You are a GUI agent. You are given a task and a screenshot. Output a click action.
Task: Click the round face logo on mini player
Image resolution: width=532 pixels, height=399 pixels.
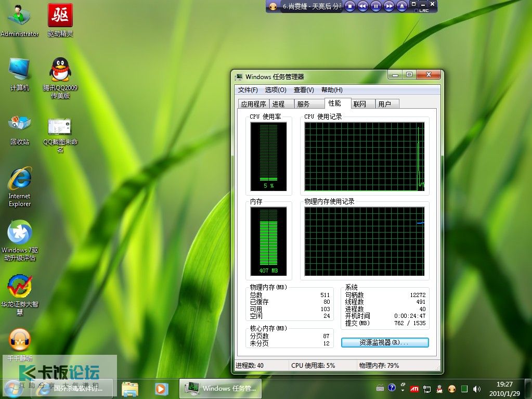(273, 6)
